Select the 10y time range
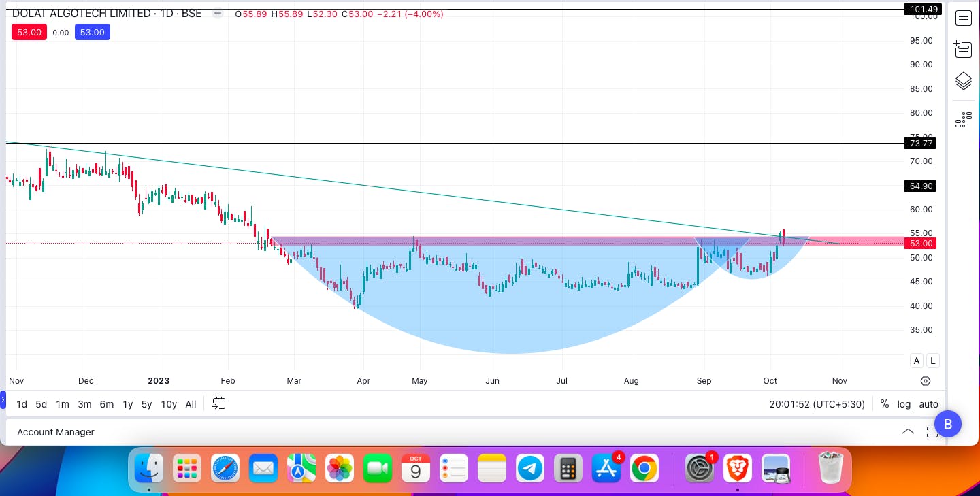The image size is (980, 496). tap(169, 404)
